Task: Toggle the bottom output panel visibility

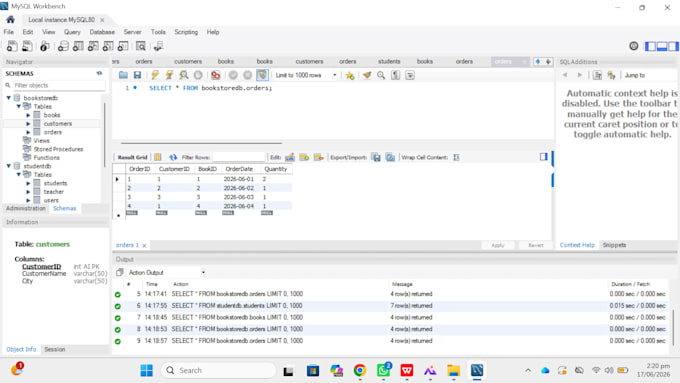Action: [x=662, y=46]
